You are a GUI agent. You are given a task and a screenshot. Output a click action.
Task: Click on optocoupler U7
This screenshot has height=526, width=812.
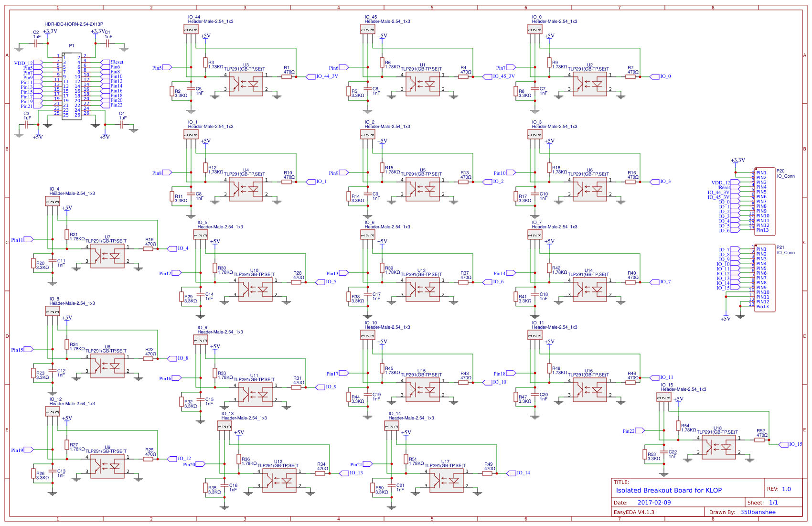click(107, 256)
